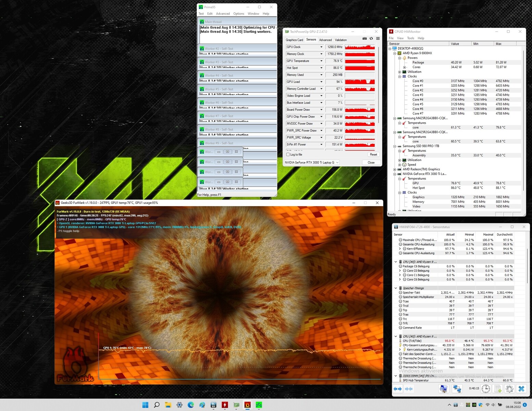Screen dimensions: 532x411
Task: Switch to the Validation tab in GPU-Z
Action: coord(341,40)
